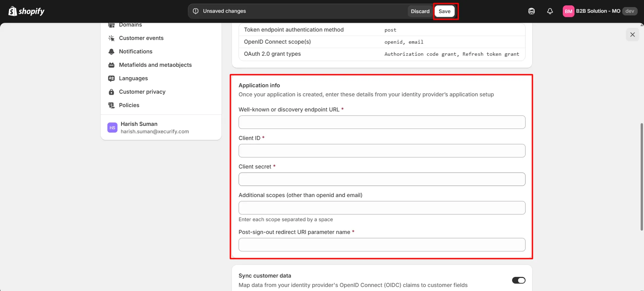Click B2B Solution - MO store name
The width and height of the screenshot is (644, 291).
[x=598, y=11]
